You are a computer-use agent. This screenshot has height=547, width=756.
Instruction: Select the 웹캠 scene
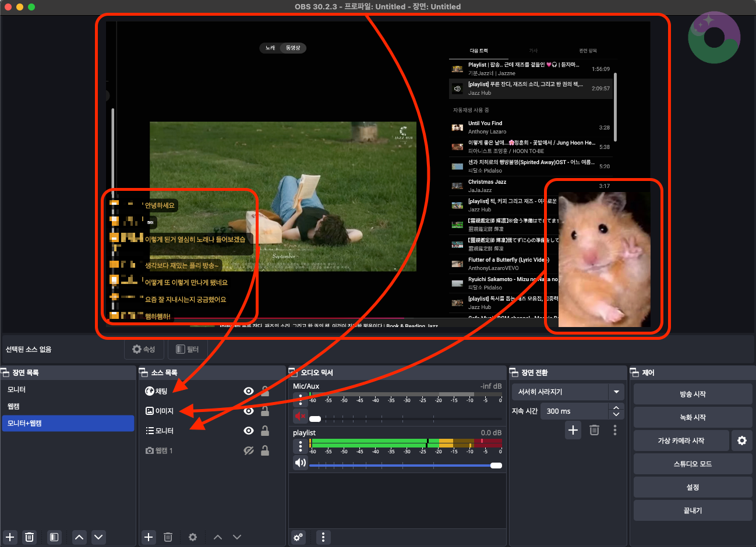coord(68,406)
